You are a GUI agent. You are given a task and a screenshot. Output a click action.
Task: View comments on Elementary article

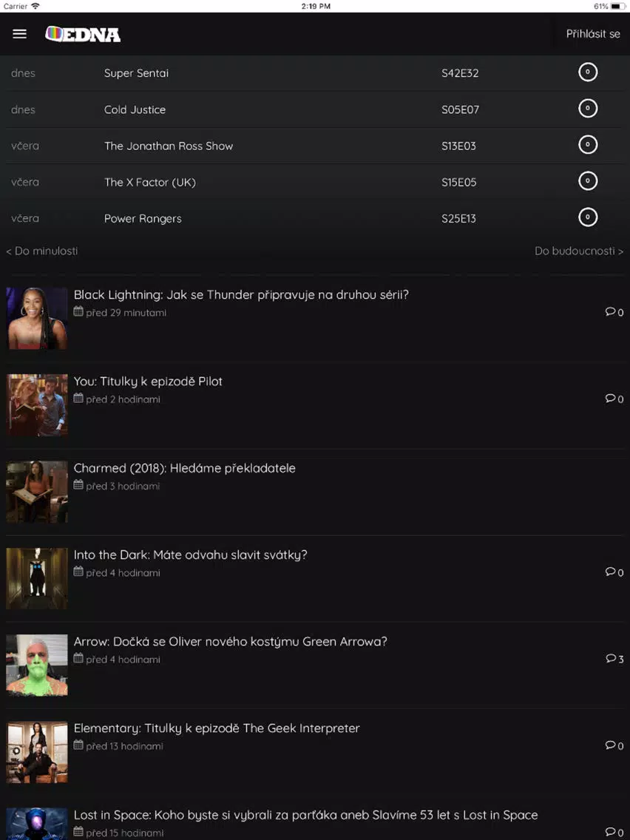[x=614, y=746]
